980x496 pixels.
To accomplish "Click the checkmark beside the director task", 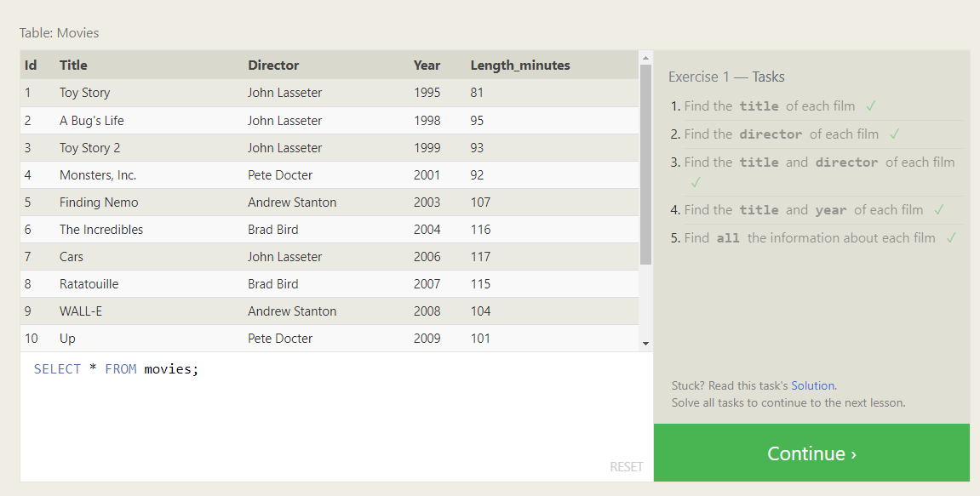I will tap(894, 134).
